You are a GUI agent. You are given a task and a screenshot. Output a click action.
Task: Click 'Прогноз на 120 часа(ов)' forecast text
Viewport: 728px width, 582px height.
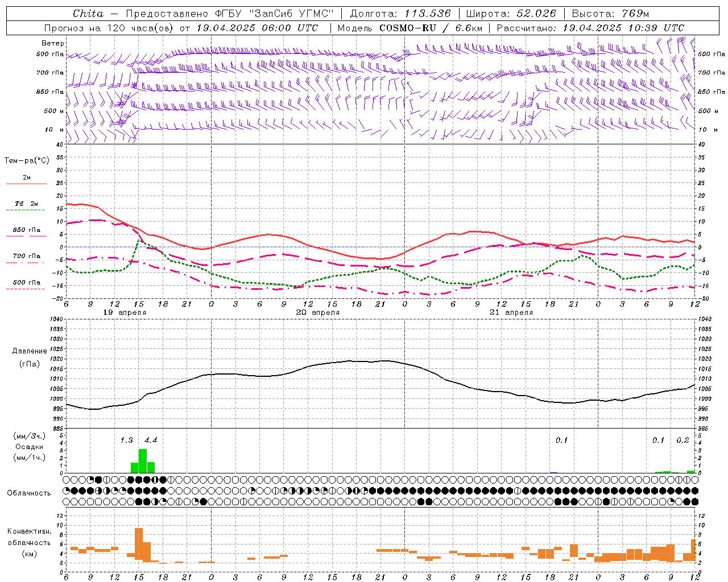pos(109,28)
